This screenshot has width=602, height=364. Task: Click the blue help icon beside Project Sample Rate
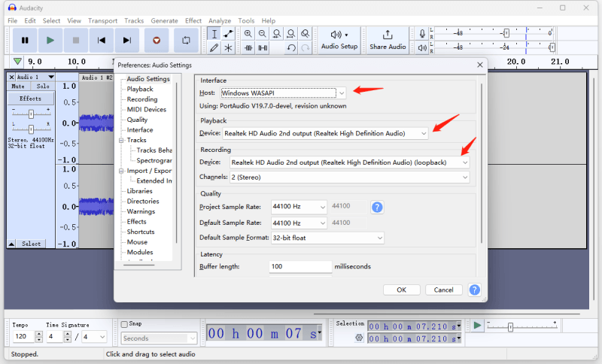click(377, 207)
